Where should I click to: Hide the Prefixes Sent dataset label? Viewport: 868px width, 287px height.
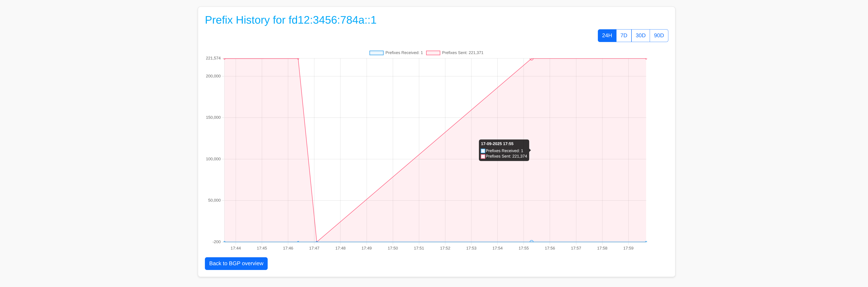[462, 53]
